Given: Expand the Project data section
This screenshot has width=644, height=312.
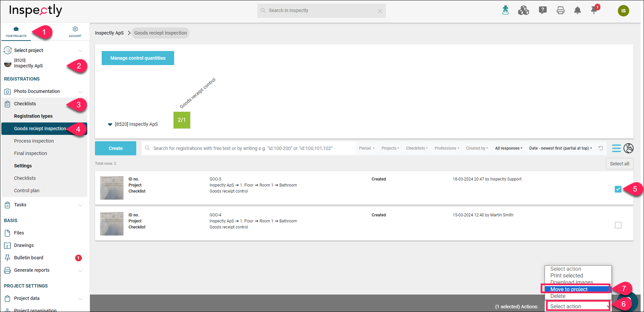Looking at the screenshot, I should [80, 299].
